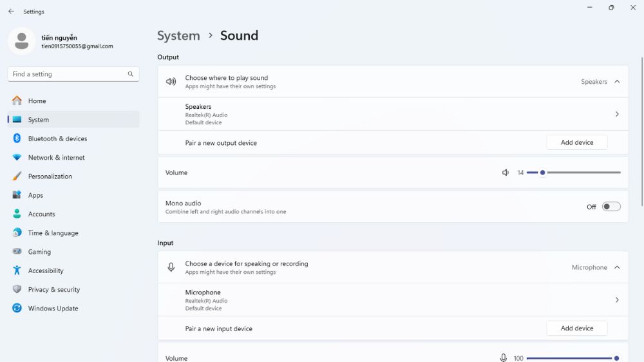
Task: Click the Apps label in sidebar
Action: click(35, 195)
